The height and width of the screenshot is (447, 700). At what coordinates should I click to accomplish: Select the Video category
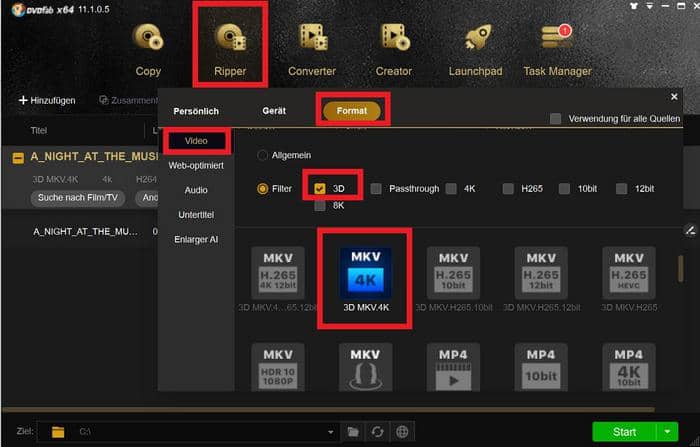(196, 141)
